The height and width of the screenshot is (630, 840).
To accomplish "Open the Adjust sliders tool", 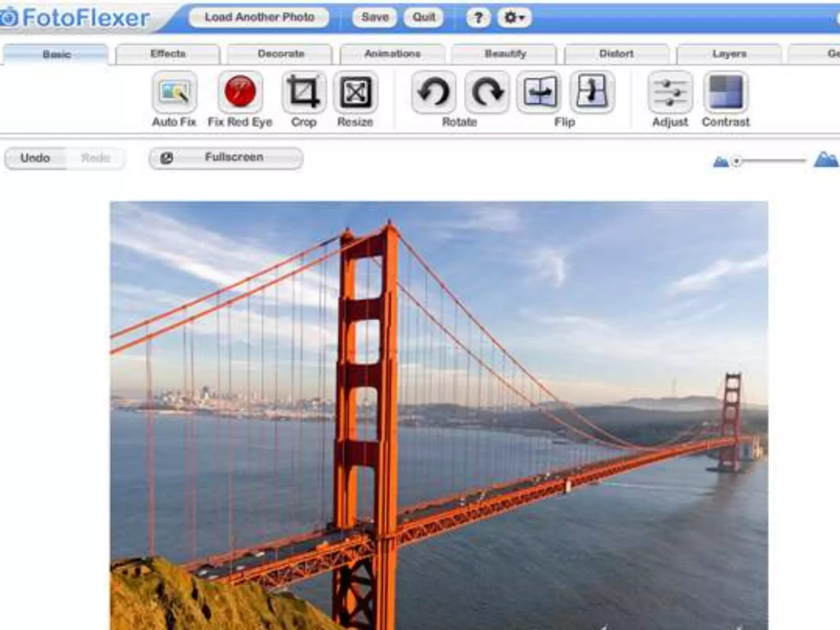I will point(670,92).
